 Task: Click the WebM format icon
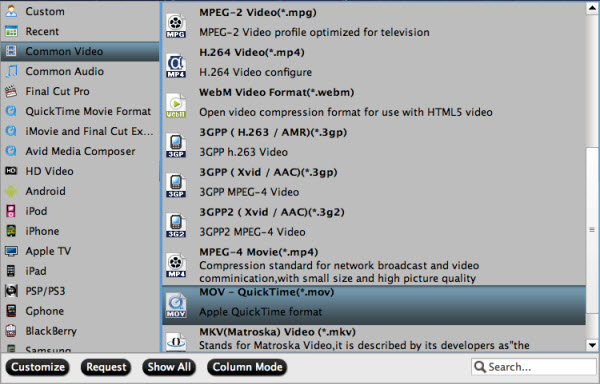(176, 106)
